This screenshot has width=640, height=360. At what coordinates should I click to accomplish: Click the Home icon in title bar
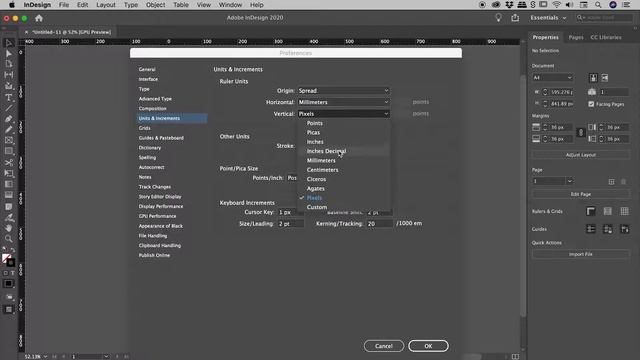[39, 18]
